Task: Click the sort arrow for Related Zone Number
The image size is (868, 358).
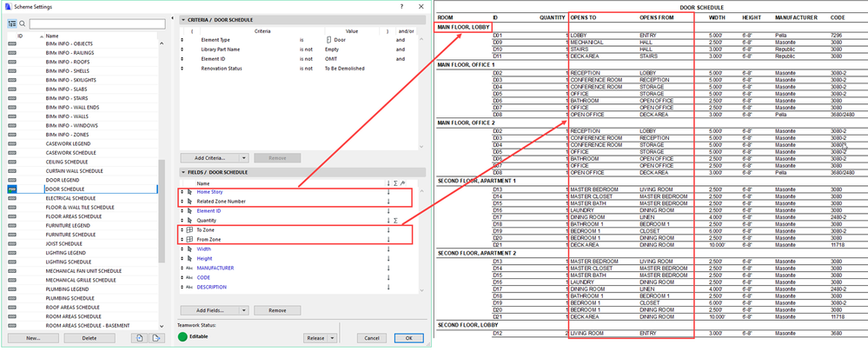Action: (388, 202)
